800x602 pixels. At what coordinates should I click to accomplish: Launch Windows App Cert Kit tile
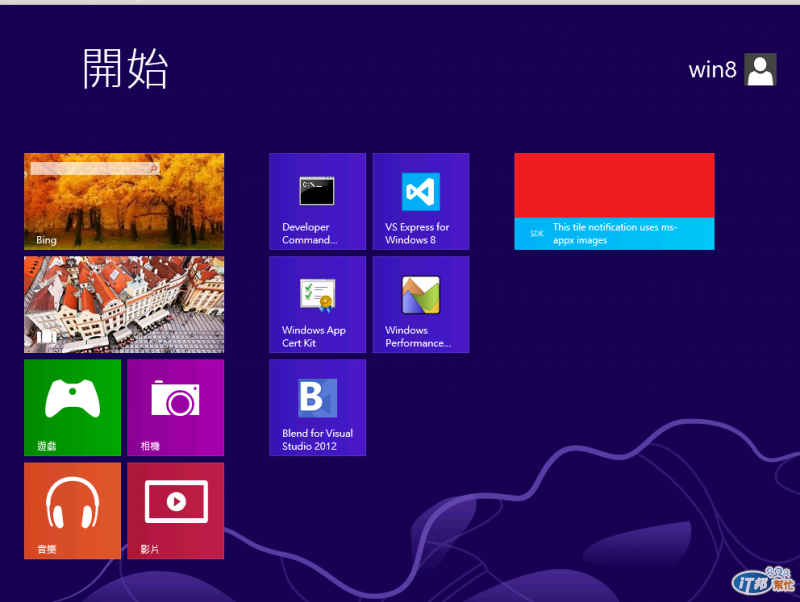click(317, 304)
